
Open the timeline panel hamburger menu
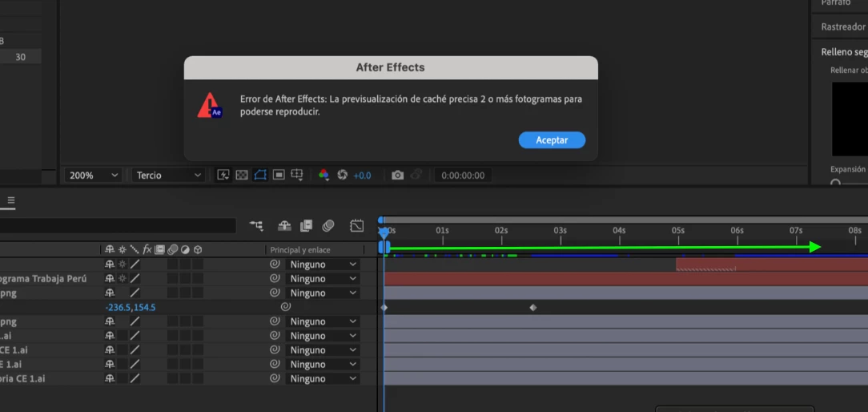(x=11, y=200)
